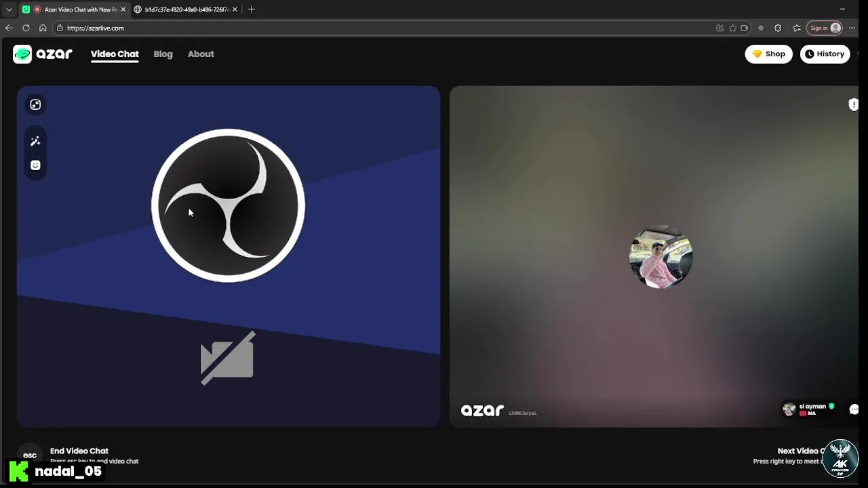The image size is (868, 488).
Task: Click the Azar logo in header
Action: [x=43, y=54]
